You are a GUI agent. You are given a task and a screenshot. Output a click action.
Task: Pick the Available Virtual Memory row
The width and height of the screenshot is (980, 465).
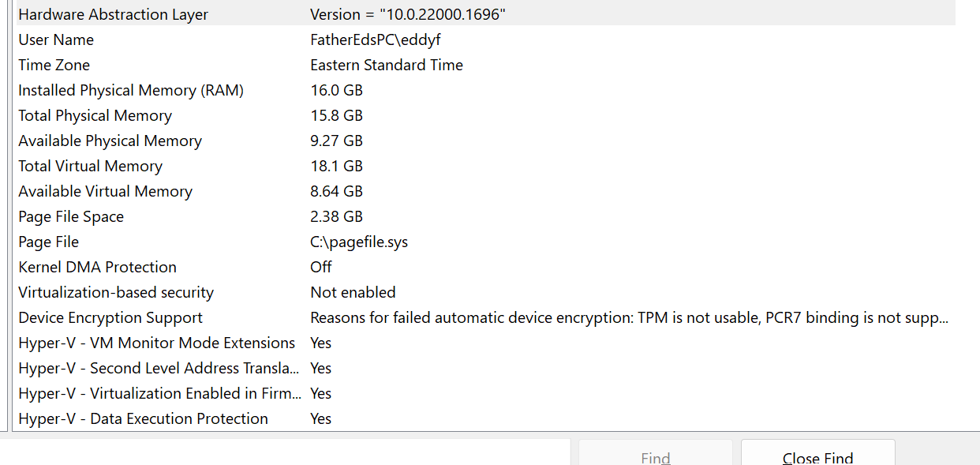coord(105,192)
